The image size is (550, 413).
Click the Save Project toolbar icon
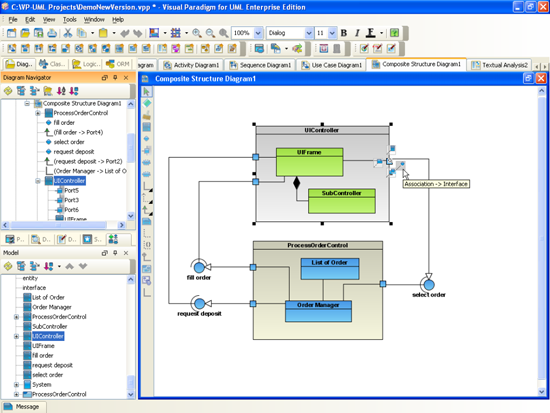pos(38,33)
